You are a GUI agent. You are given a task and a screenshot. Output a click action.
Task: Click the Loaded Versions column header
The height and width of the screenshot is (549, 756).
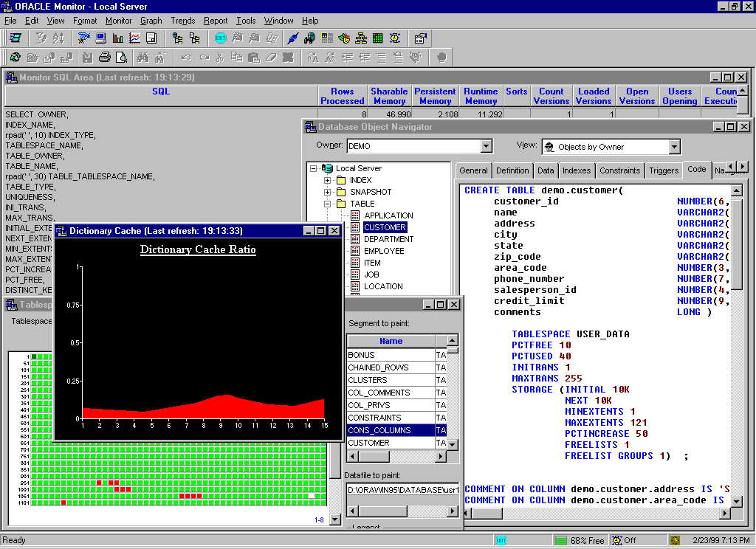[594, 96]
